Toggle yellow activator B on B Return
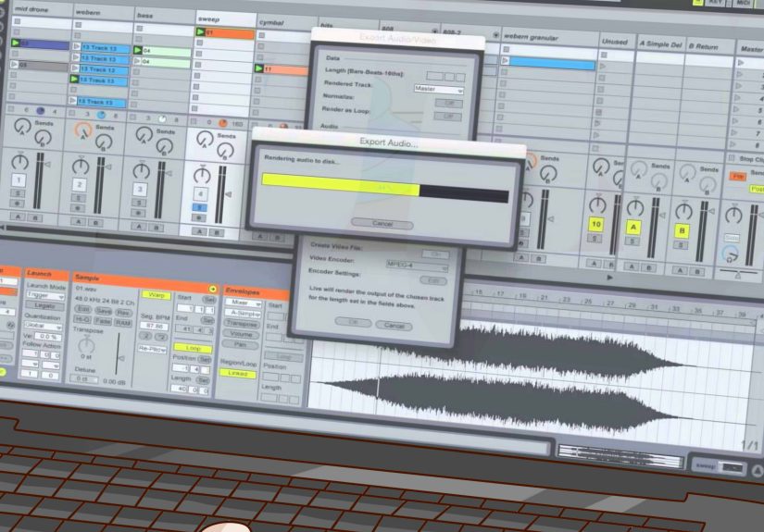Image resolution: width=764 pixels, height=532 pixels. click(x=682, y=230)
